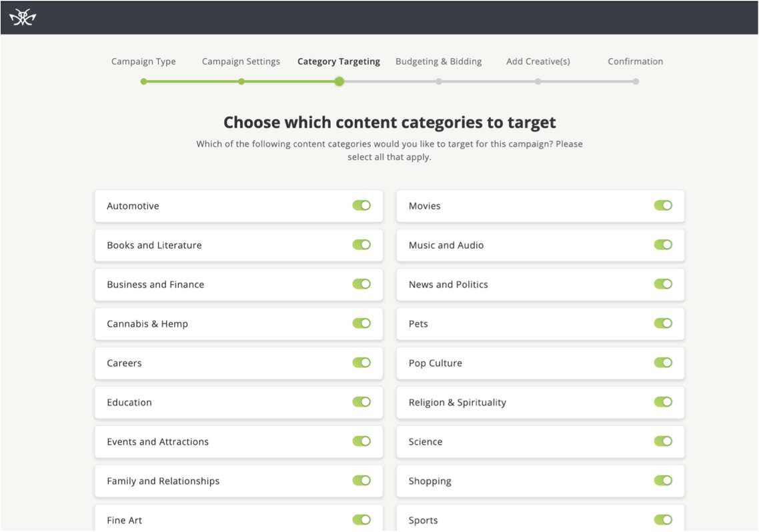This screenshot has width=759, height=532.
Task: Turn off the Movies category switch
Action: click(x=663, y=205)
